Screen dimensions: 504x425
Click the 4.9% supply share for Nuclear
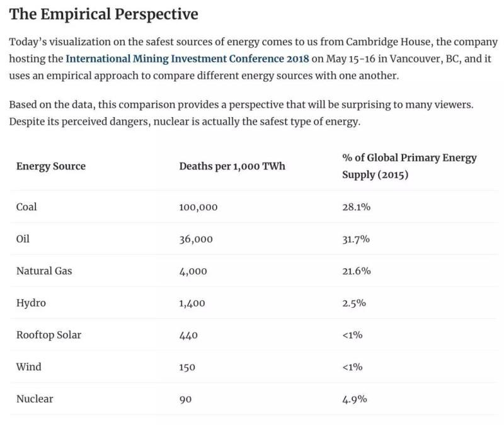354,399
